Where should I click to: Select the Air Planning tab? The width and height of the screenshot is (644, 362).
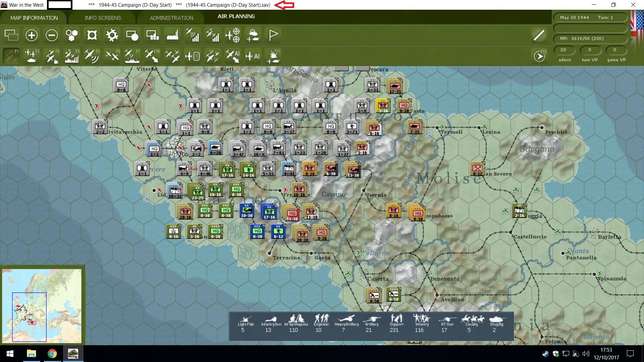(236, 16)
